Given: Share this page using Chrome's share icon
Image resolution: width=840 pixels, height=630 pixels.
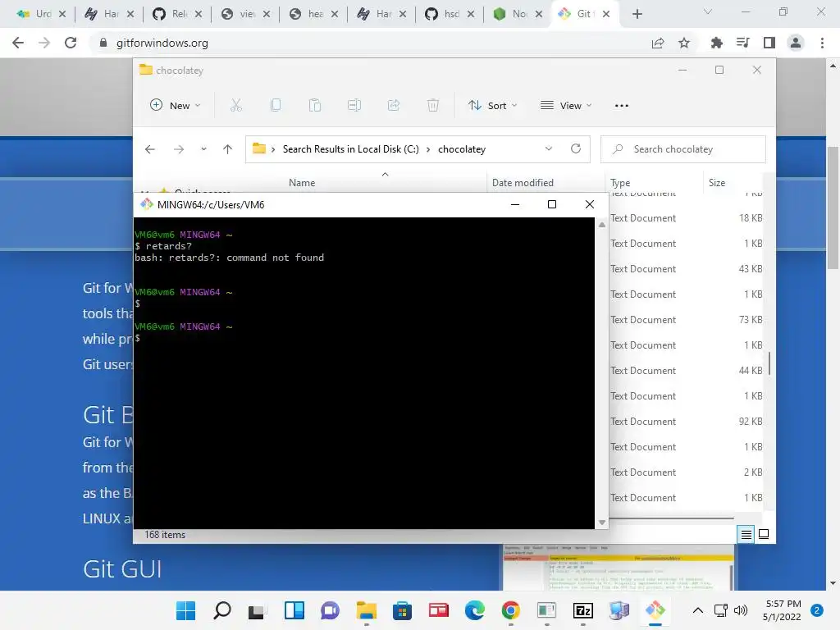Looking at the screenshot, I should (x=658, y=43).
